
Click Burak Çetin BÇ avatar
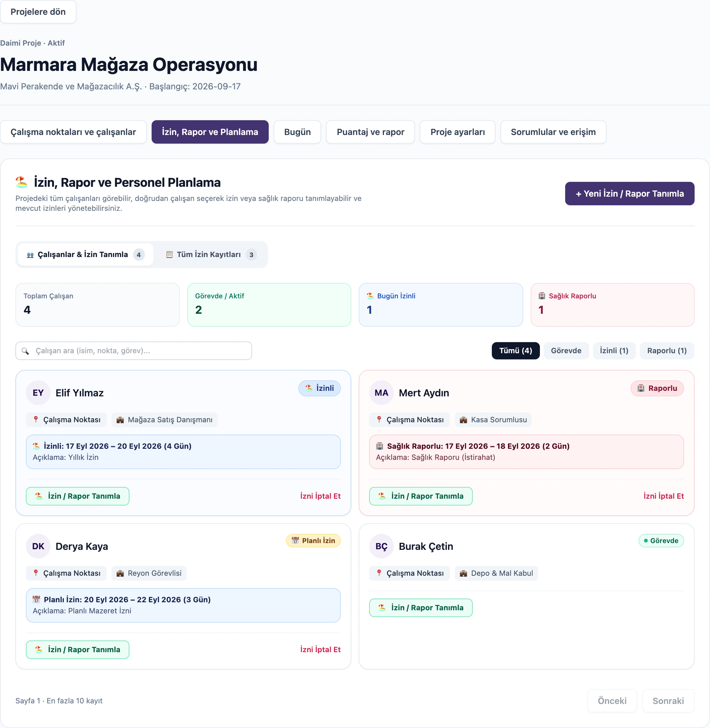[x=382, y=546]
